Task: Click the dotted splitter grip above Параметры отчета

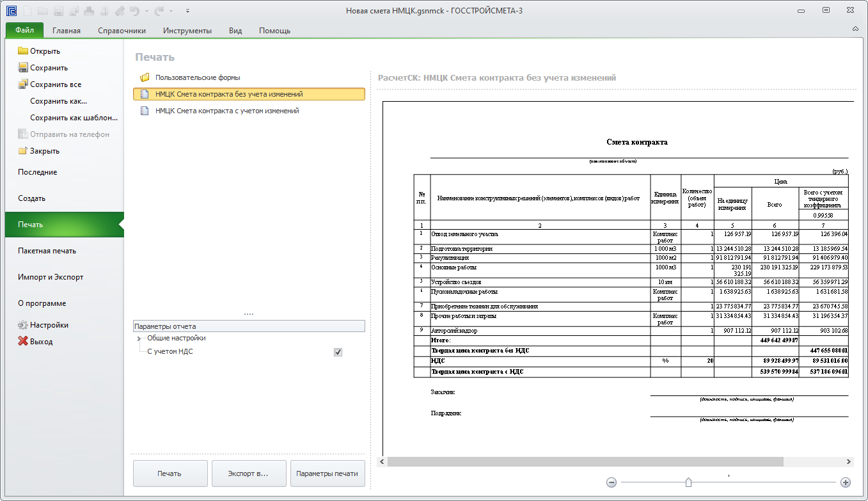Action: [x=249, y=314]
